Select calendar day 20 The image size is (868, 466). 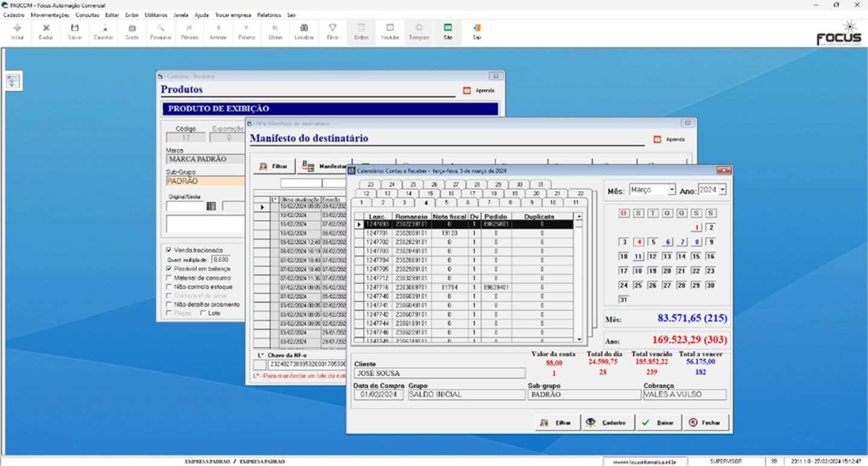[x=667, y=271]
